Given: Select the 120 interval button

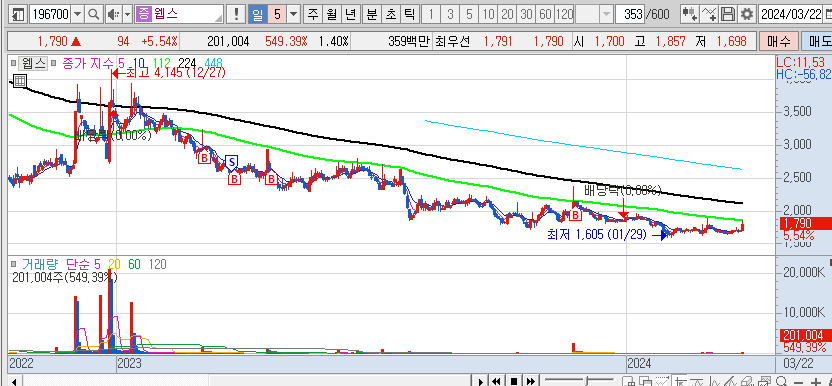Looking at the screenshot, I should (x=565, y=14).
